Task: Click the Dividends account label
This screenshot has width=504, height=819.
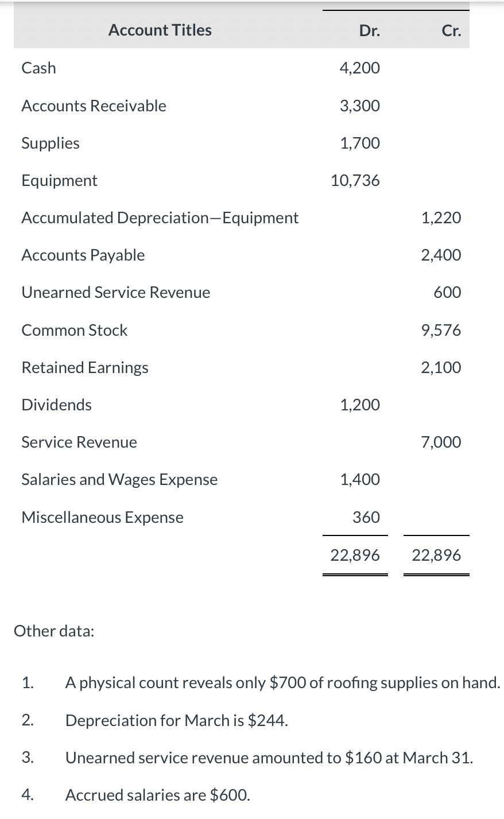Action: click(56, 405)
